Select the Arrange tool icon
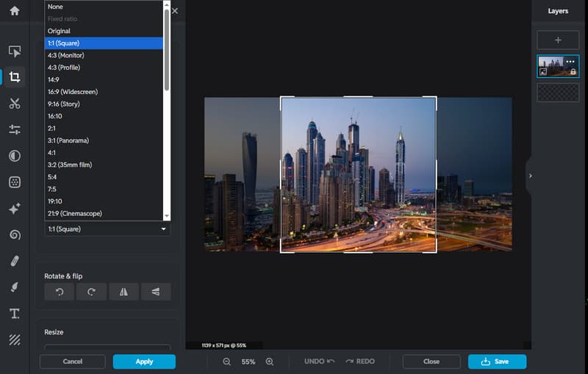 coord(15,51)
